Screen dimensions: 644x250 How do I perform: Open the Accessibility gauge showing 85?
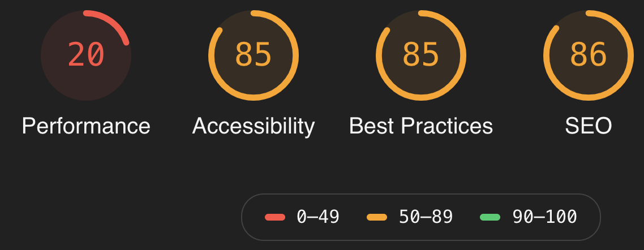pos(254,55)
